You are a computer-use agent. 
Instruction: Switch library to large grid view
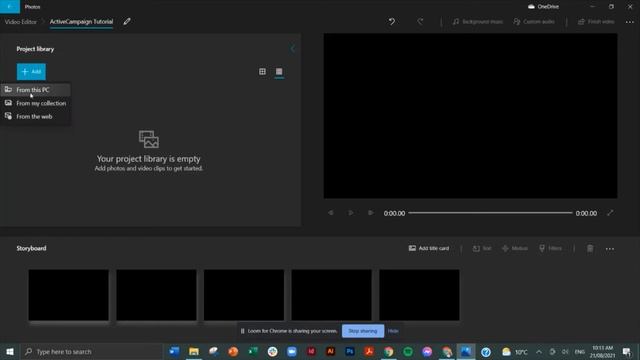(262, 71)
